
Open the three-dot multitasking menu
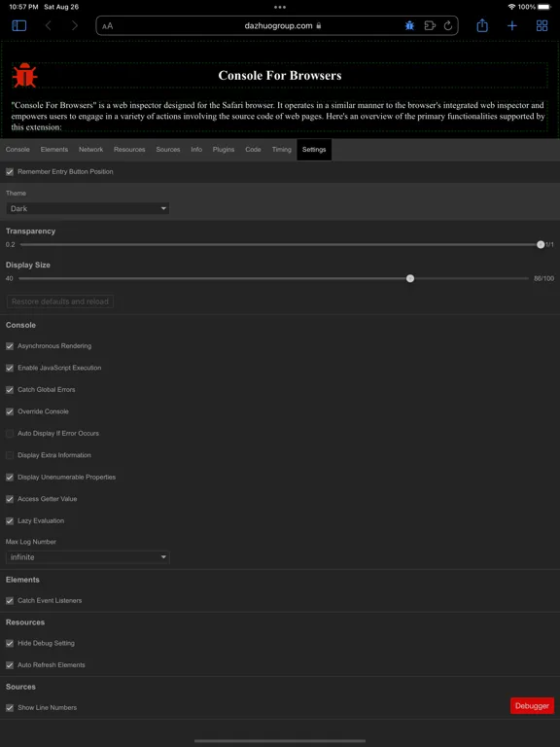point(280,7)
